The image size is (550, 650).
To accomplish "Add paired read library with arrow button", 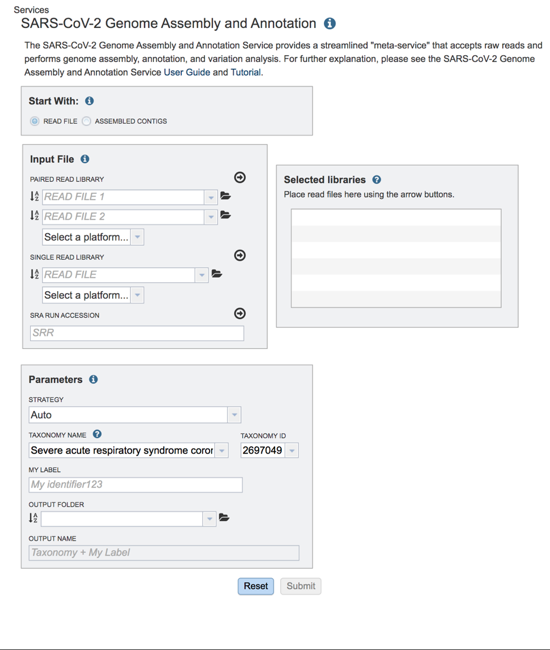I will 240,177.
